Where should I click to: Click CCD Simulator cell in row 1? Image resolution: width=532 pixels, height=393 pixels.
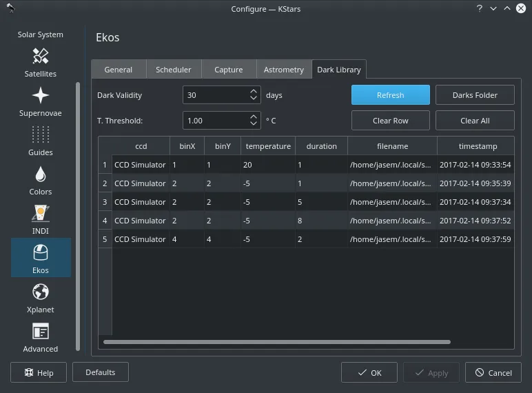(141, 165)
